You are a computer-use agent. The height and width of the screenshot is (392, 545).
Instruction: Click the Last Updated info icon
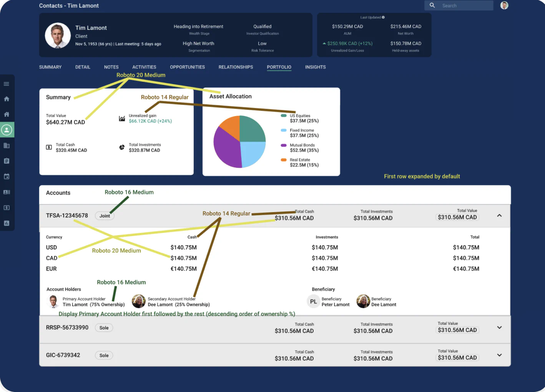pyautogui.click(x=383, y=17)
